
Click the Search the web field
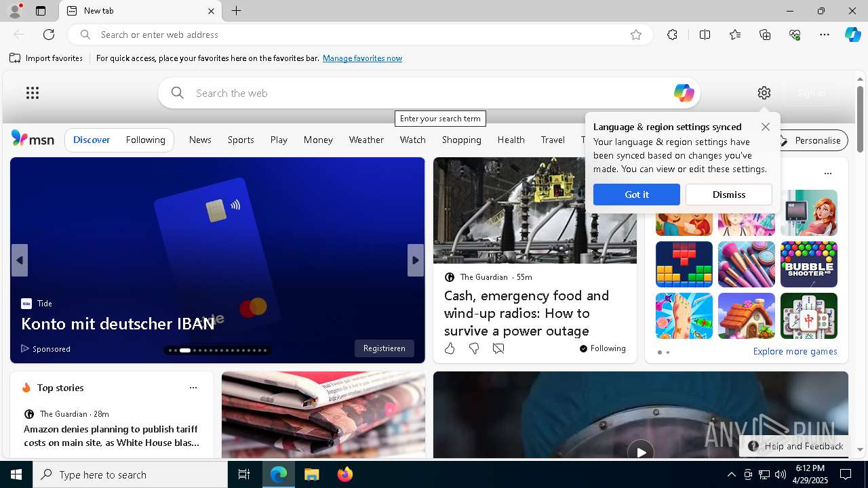coord(429,93)
